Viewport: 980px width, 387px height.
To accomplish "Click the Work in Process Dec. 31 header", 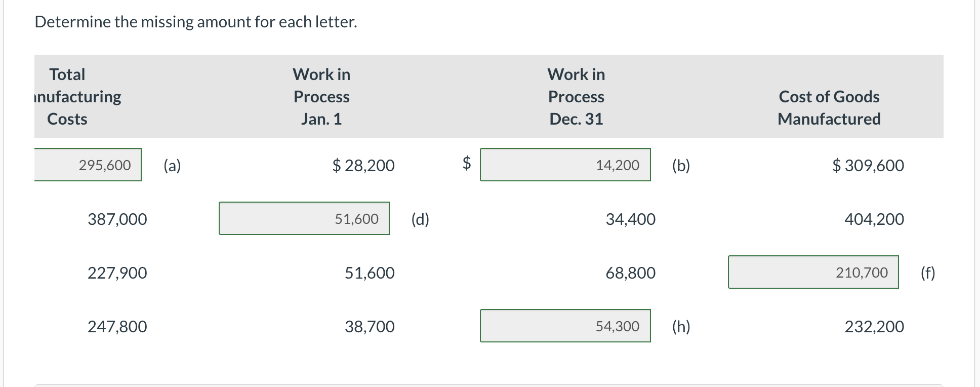I will pyautogui.click(x=576, y=96).
